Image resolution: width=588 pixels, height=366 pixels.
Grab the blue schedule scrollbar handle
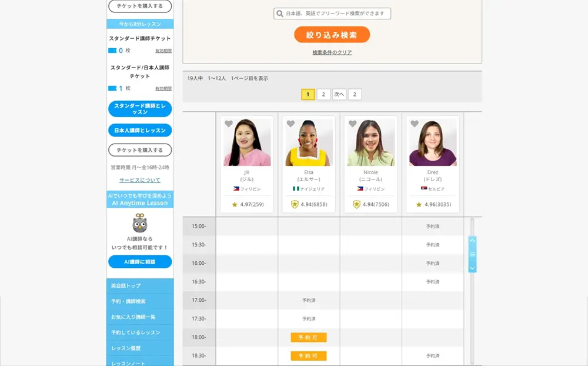(472, 254)
